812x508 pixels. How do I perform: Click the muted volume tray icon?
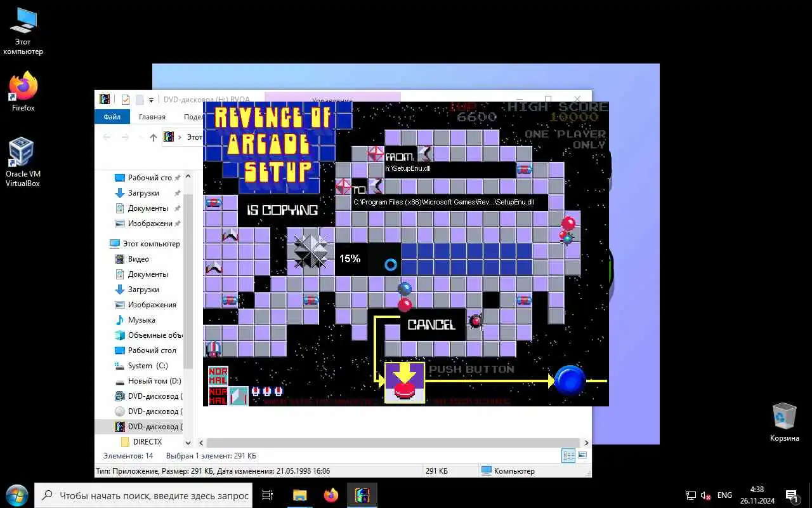point(706,495)
